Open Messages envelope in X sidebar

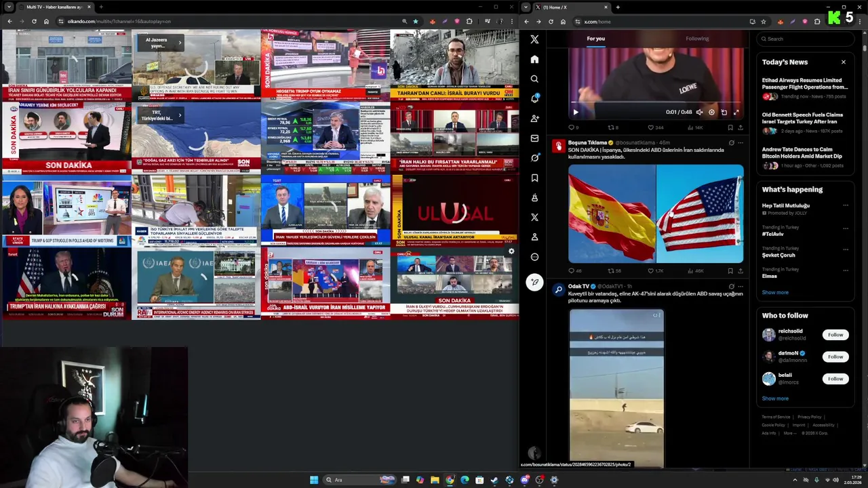[x=534, y=138]
